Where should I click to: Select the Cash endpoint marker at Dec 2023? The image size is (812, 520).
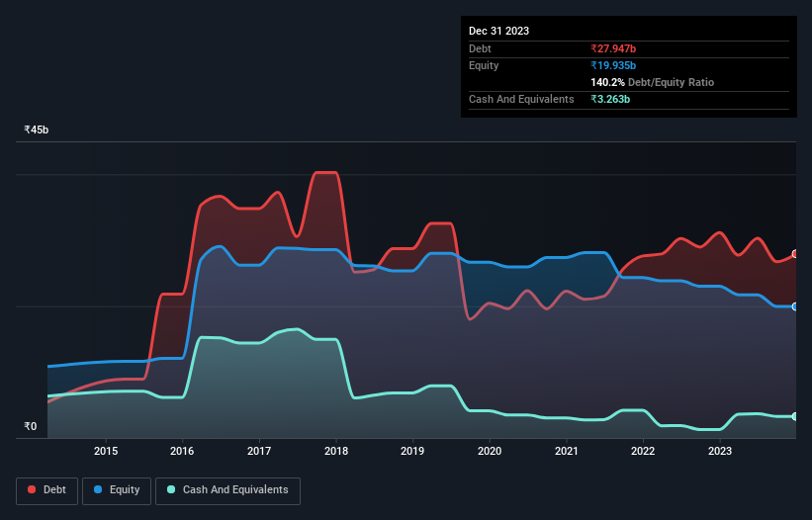tap(795, 416)
